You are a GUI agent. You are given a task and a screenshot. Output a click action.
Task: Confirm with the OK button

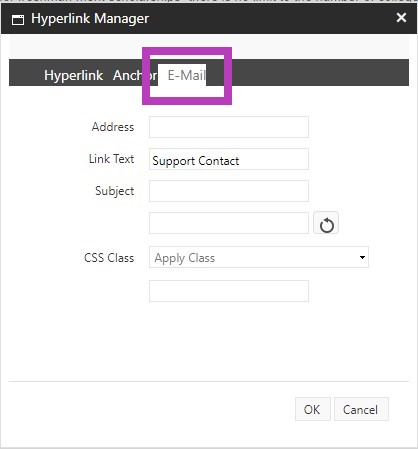pos(313,409)
